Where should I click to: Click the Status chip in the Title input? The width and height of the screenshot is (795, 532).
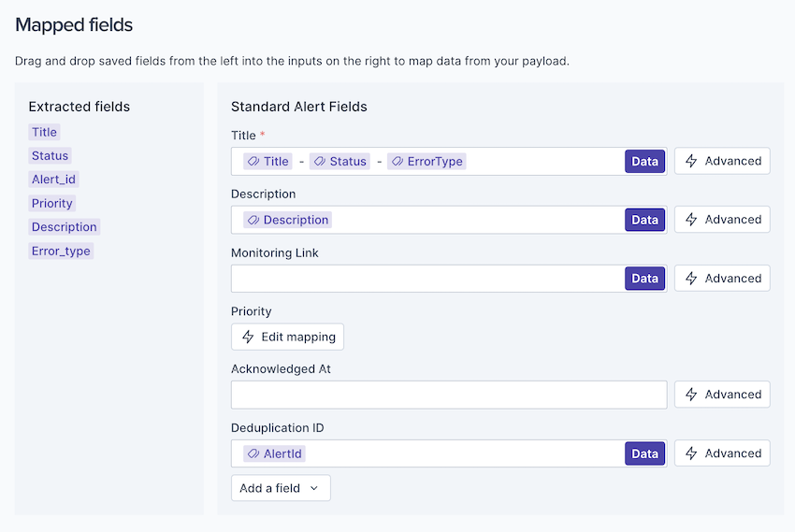pyautogui.click(x=340, y=161)
